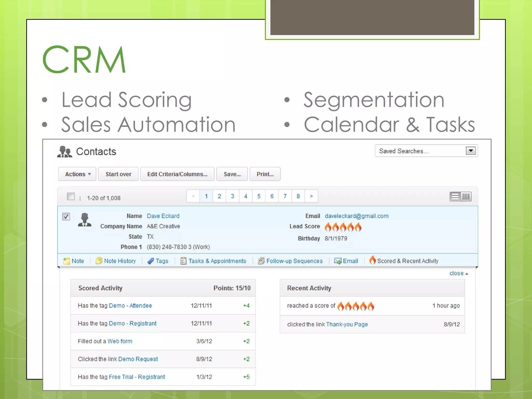Expand the Actions dropdown button
532x399 pixels.
77,174
